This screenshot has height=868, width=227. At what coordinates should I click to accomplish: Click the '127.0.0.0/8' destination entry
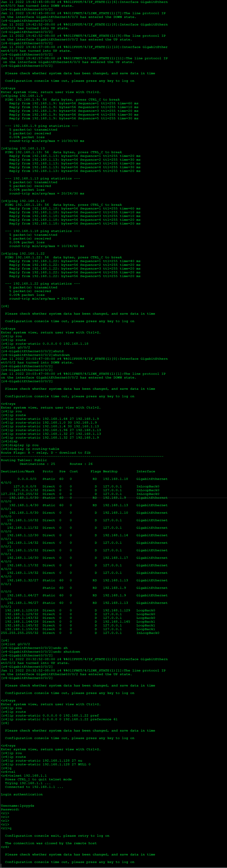click(25, 486)
